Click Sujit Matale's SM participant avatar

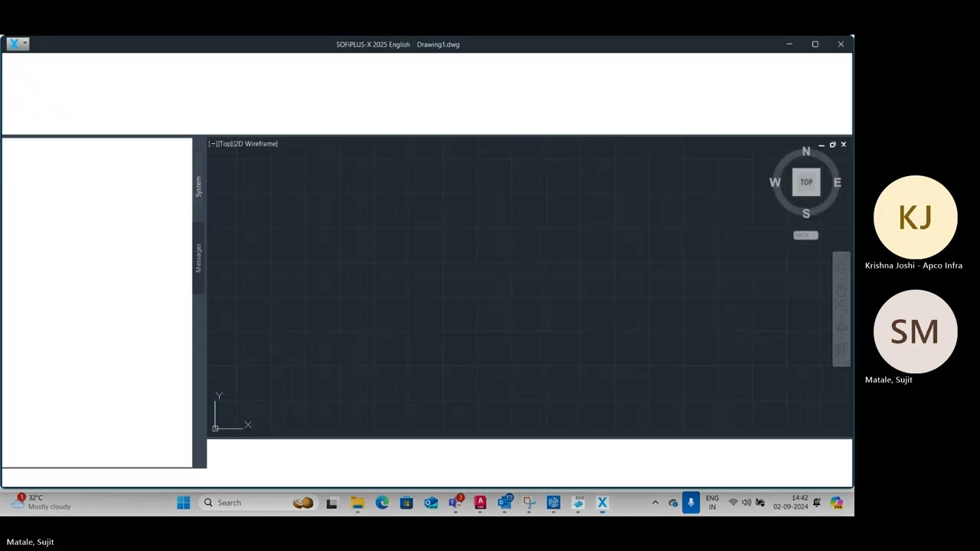(x=916, y=331)
